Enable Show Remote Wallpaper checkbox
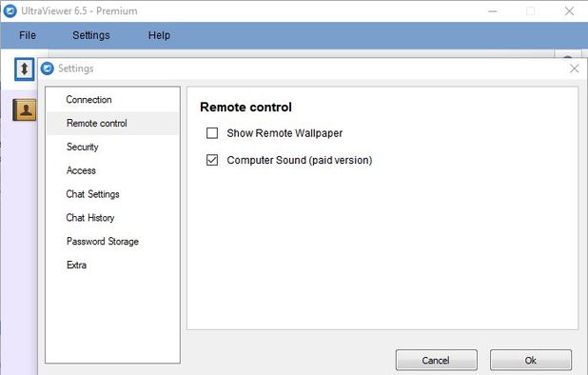The height and width of the screenshot is (375, 588). 212,133
